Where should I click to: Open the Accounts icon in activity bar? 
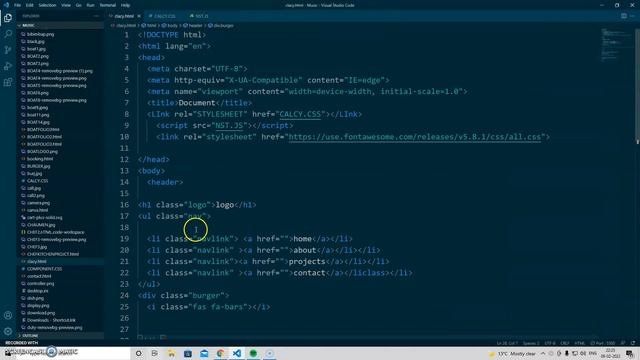(8, 315)
